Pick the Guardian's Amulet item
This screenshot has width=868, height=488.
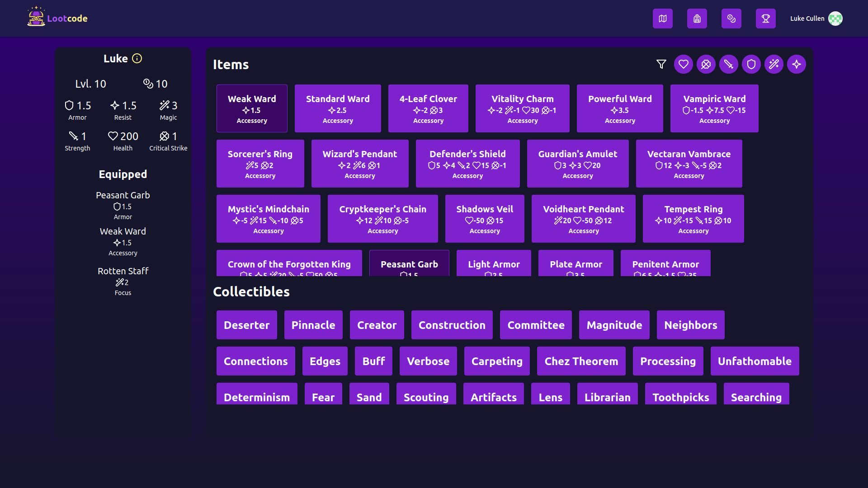pyautogui.click(x=578, y=164)
